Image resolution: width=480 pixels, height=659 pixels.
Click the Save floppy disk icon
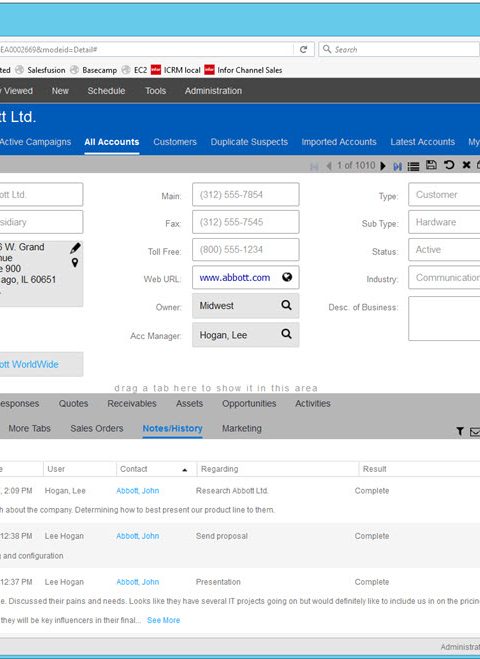pos(431,165)
